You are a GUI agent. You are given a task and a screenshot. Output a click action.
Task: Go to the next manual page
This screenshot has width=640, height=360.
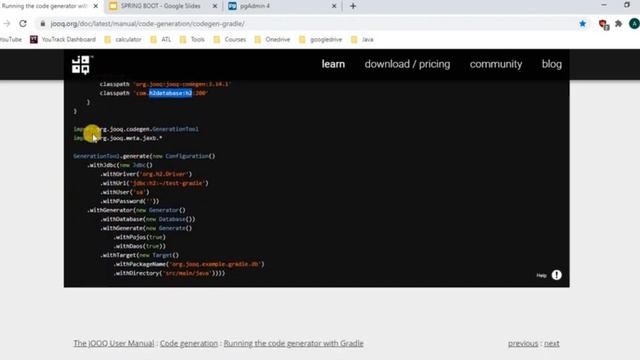[551, 344]
